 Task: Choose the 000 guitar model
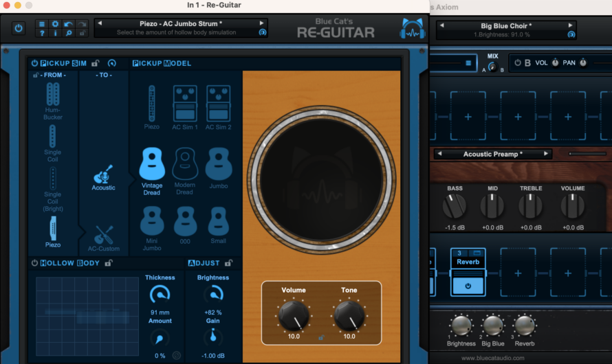[185, 226]
